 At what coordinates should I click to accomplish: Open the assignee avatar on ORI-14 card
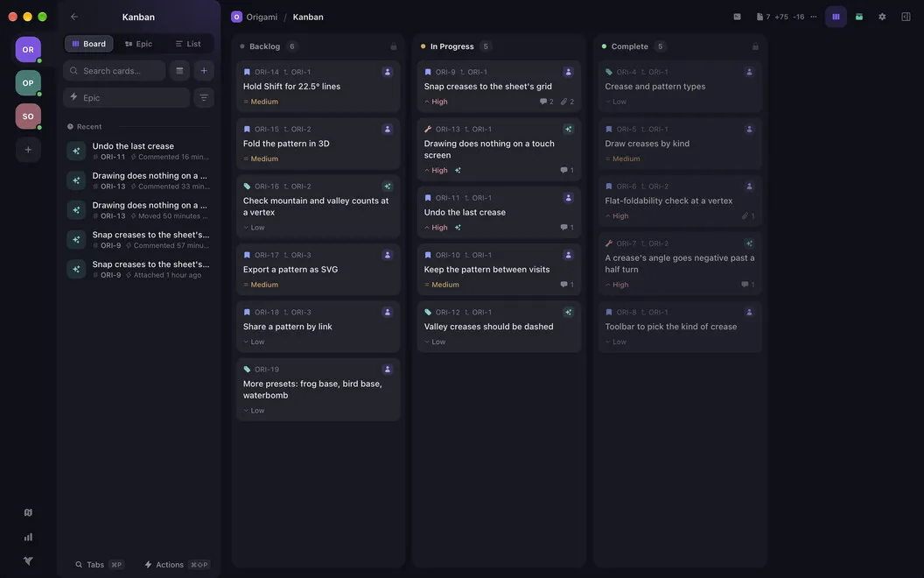[x=387, y=72]
